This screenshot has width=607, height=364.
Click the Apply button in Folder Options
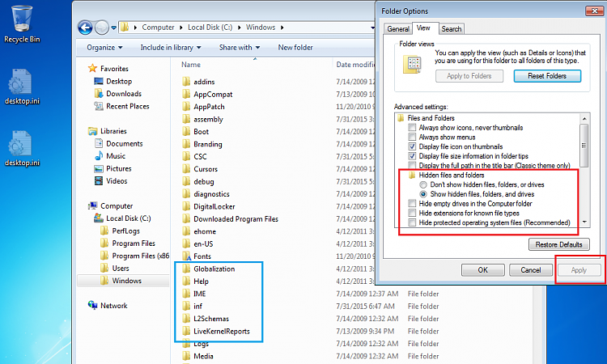579,270
